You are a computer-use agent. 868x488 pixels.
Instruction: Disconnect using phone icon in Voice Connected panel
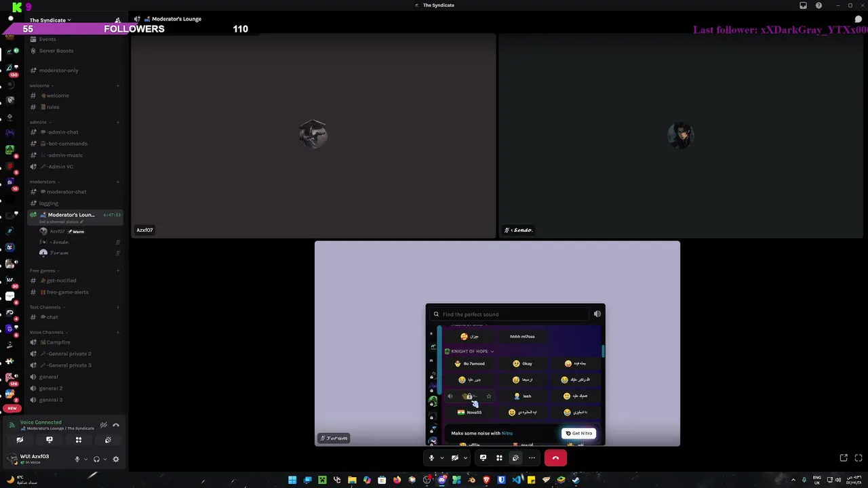[116, 425]
